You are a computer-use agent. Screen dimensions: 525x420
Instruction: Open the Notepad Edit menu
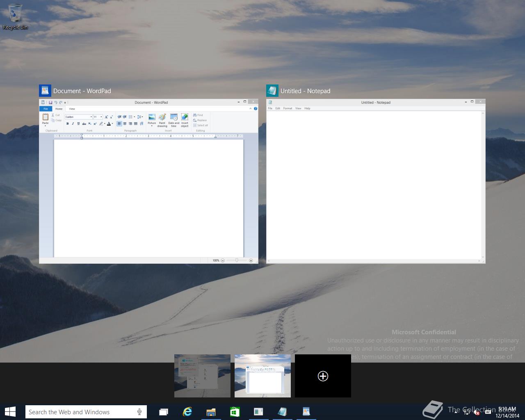278,108
